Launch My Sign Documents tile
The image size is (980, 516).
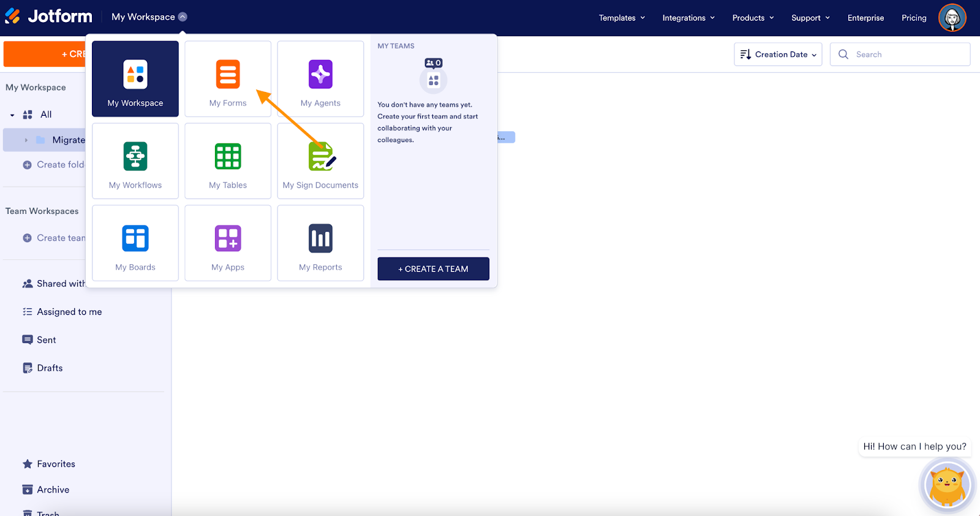[x=320, y=161]
